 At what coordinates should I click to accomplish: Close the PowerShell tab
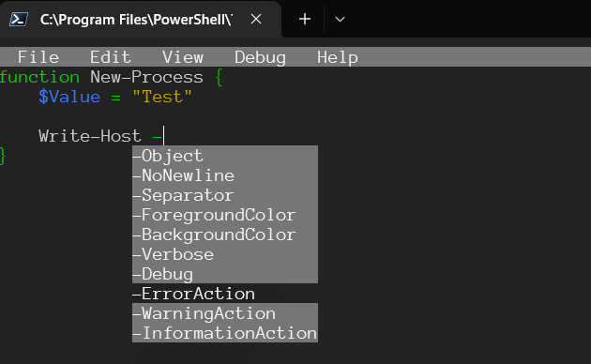pos(256,19)
